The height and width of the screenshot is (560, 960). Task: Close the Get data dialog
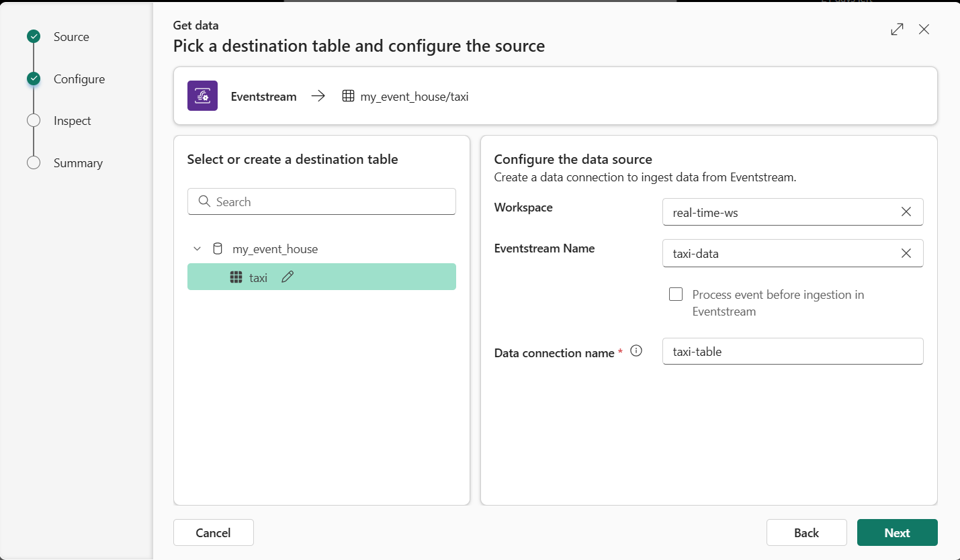tap(924, 30)
